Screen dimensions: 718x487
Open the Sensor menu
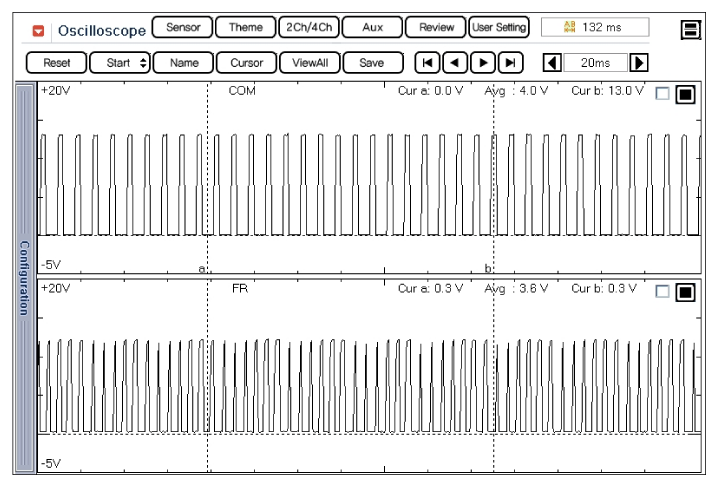182,27
